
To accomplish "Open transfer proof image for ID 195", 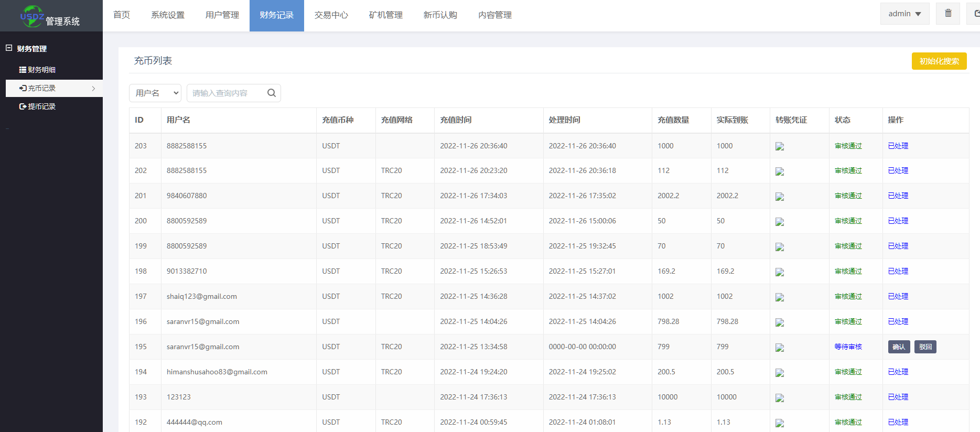I will 780,348.
